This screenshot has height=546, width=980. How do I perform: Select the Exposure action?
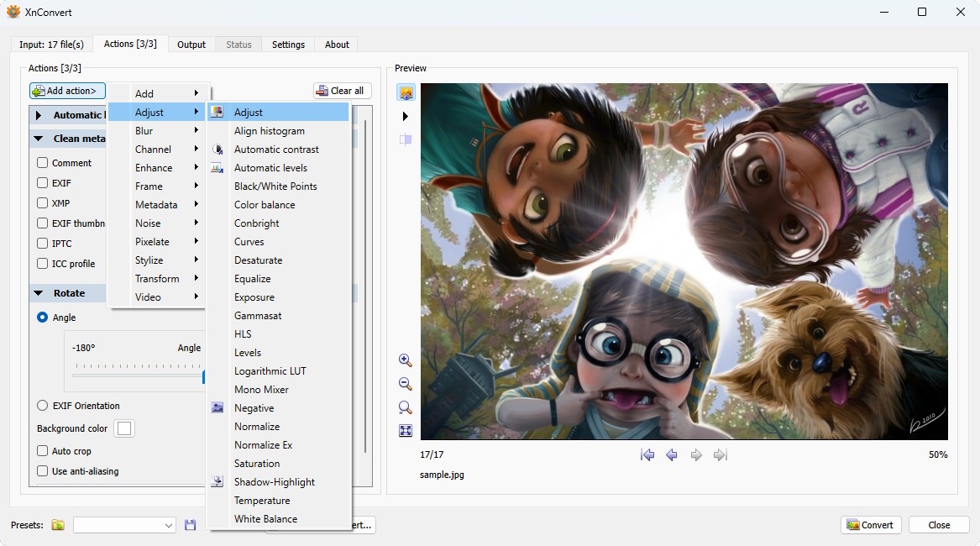pos(279,297)
